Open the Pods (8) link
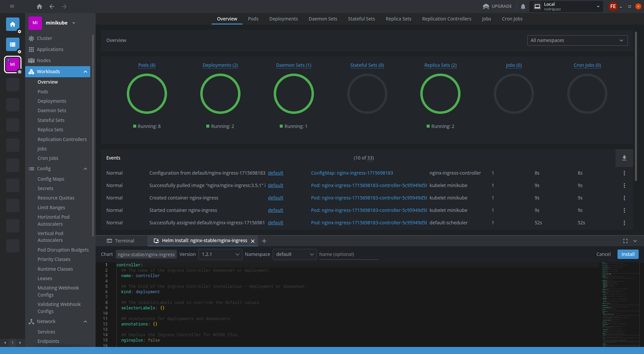Screen dimensions: 644x354 click(147, 65)
